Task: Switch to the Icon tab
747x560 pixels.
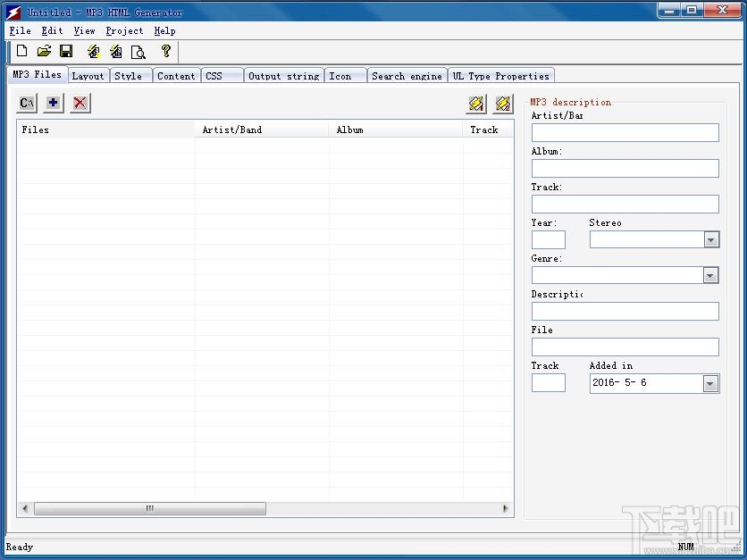Action: (x=346, y=76)
